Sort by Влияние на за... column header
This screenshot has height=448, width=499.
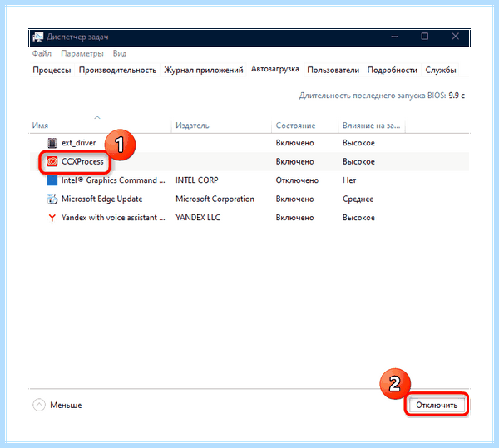[x=371, y=126]
